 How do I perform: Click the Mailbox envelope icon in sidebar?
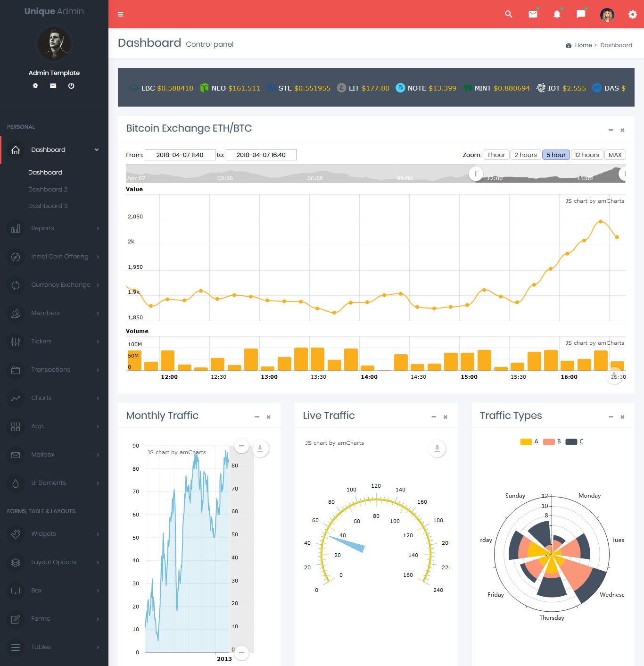pos(16,455)
